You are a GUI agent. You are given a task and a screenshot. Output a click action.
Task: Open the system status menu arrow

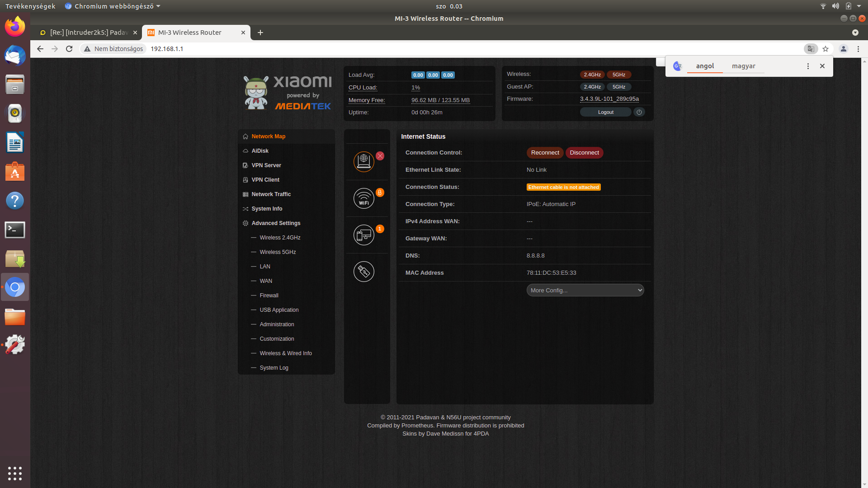click(x=859, y=6)
